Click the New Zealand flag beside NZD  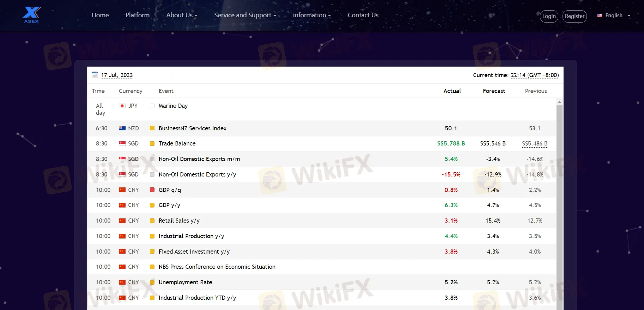coord(122,129)
